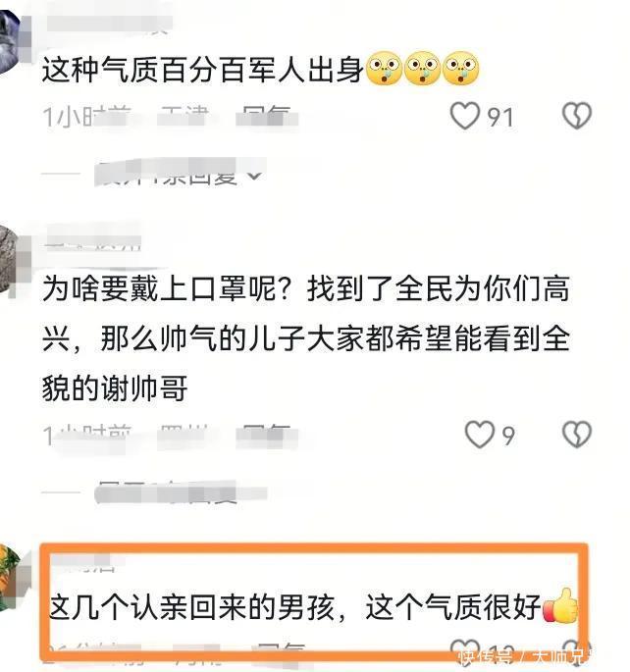The width and height of the screenshot is (630, 672).
Task: Select comment text 这种气质百分百军人出身
Action: [202, 71]
